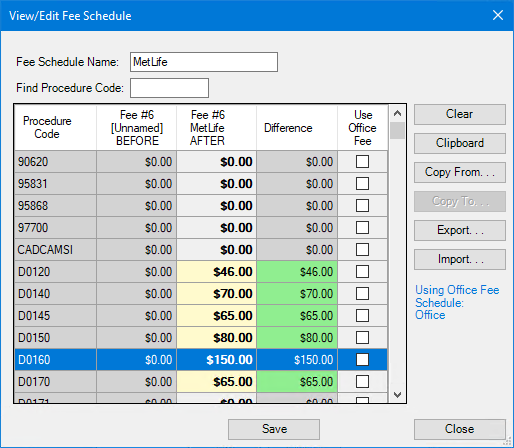Select procedure code 95831
This screenshot has height=448, width=514.
[55, 184]
